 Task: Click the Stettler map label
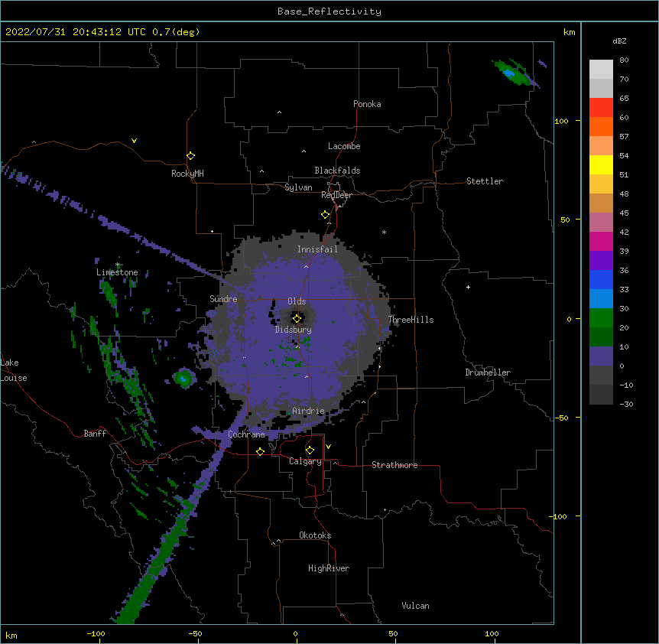point(485,181)
